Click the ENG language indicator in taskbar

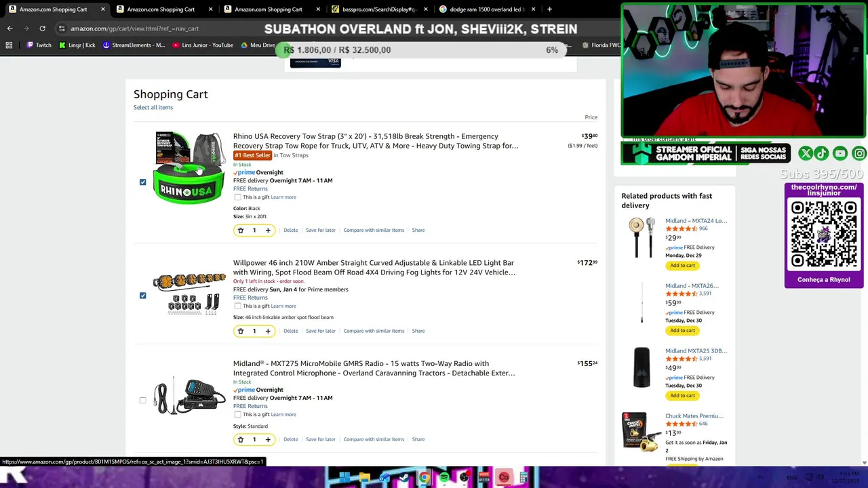(791, 478)
